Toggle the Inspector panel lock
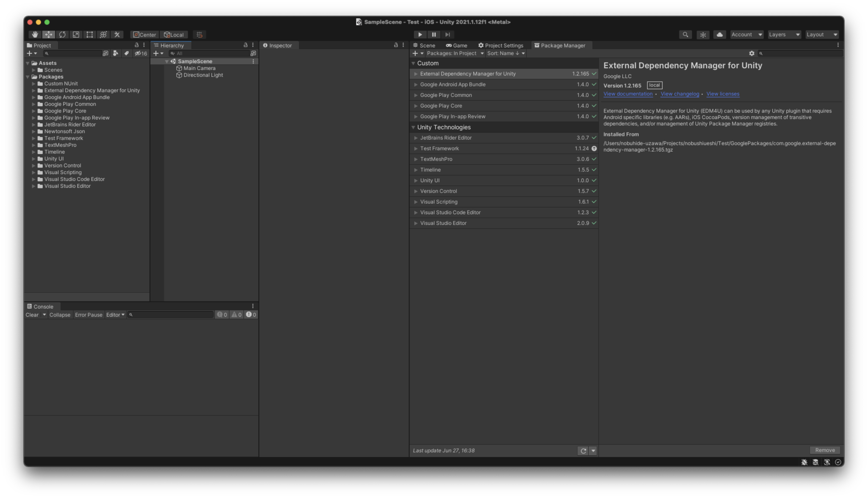 coord(396,45)
